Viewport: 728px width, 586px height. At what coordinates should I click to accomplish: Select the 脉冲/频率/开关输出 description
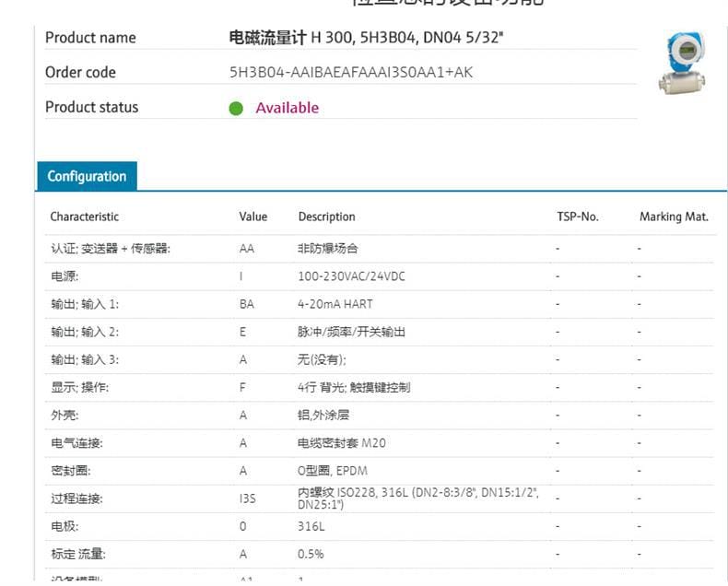(351, 332)
